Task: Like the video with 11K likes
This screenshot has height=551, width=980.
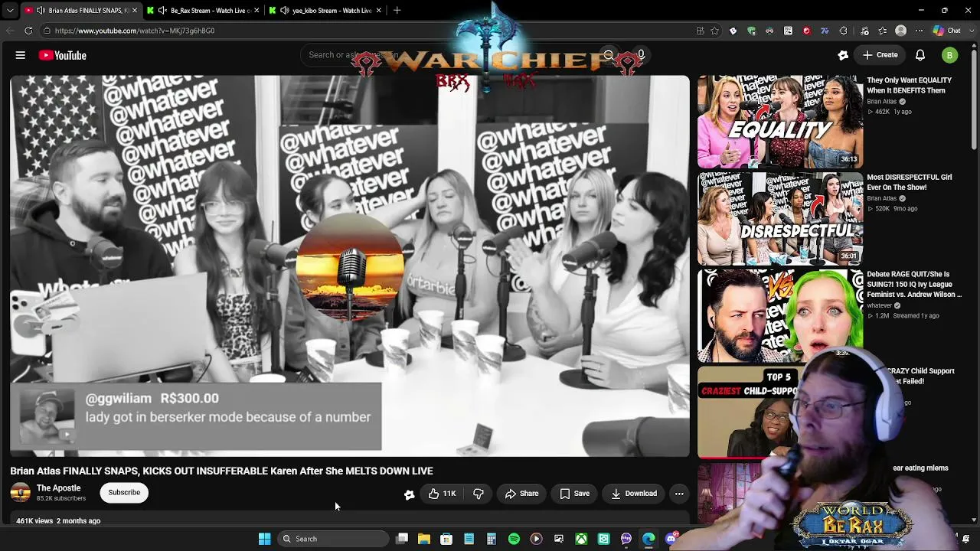Action: [443, 494]
